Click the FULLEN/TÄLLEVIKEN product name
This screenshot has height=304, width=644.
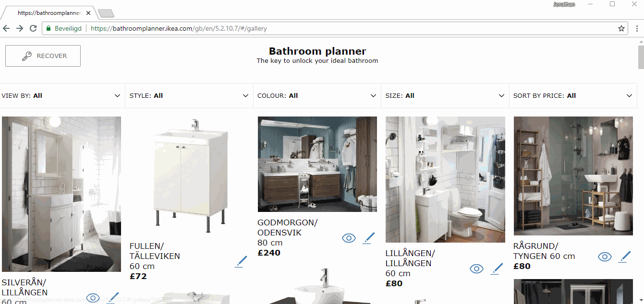coord(155,251)
